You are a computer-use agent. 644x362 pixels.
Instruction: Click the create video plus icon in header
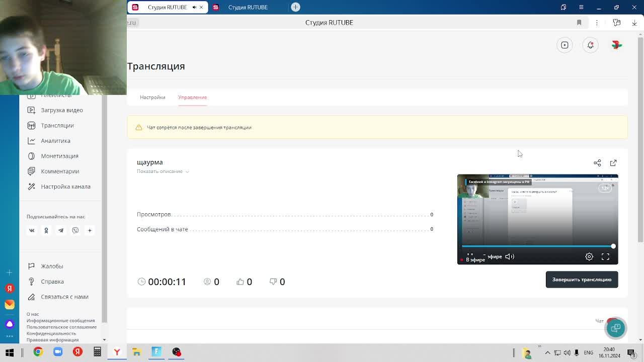pos(565,45)
